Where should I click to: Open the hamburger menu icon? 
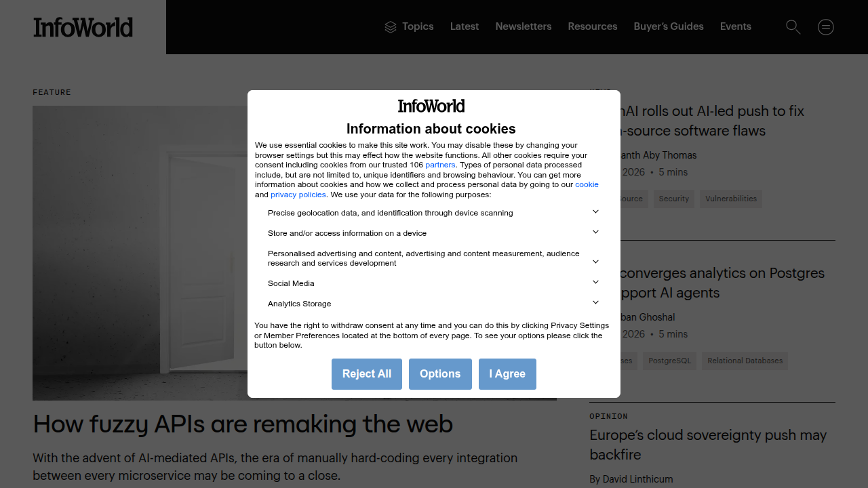click(x=826, y=27)
